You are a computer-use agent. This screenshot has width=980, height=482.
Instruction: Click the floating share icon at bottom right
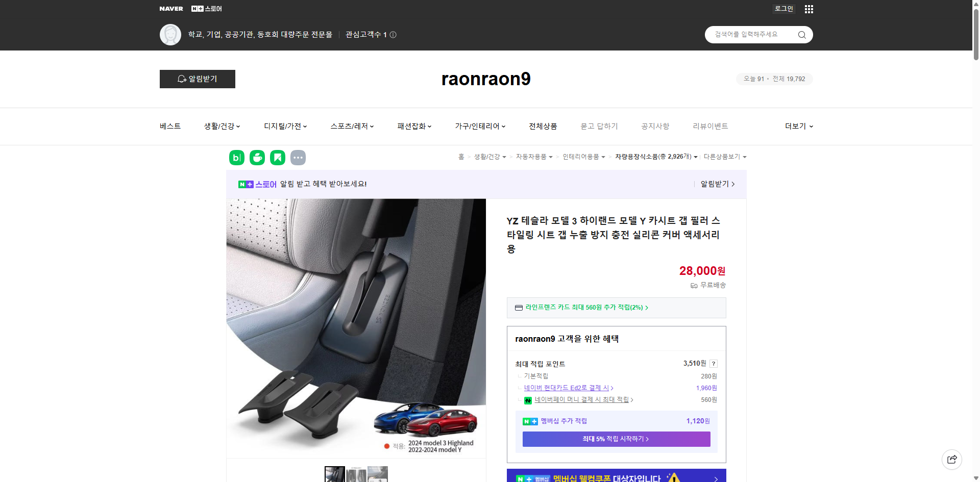tap(952, 459)
